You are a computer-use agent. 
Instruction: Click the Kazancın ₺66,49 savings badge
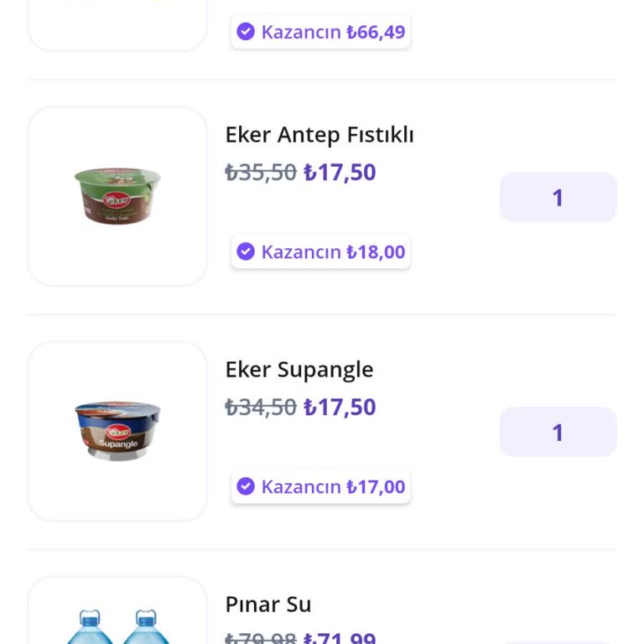(320, 32)
